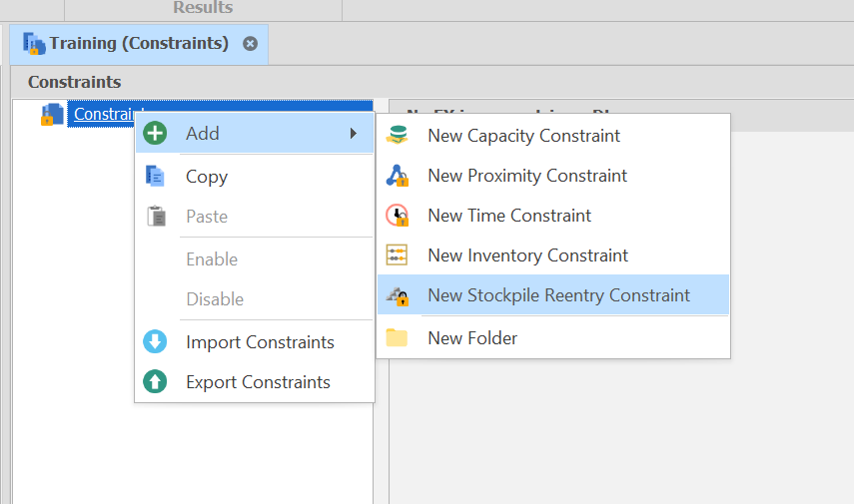Click the New Time Constraint clock icon

click(x=398, y=216)
